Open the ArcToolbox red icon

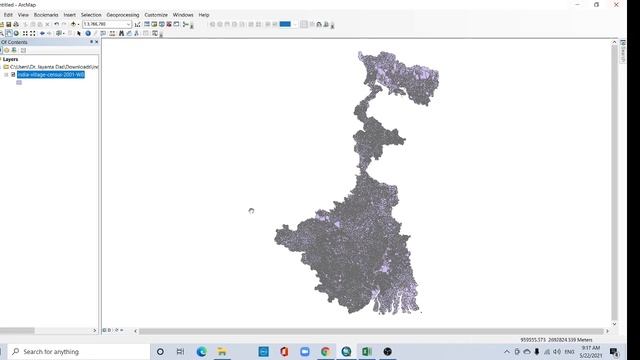pos(169,24)
